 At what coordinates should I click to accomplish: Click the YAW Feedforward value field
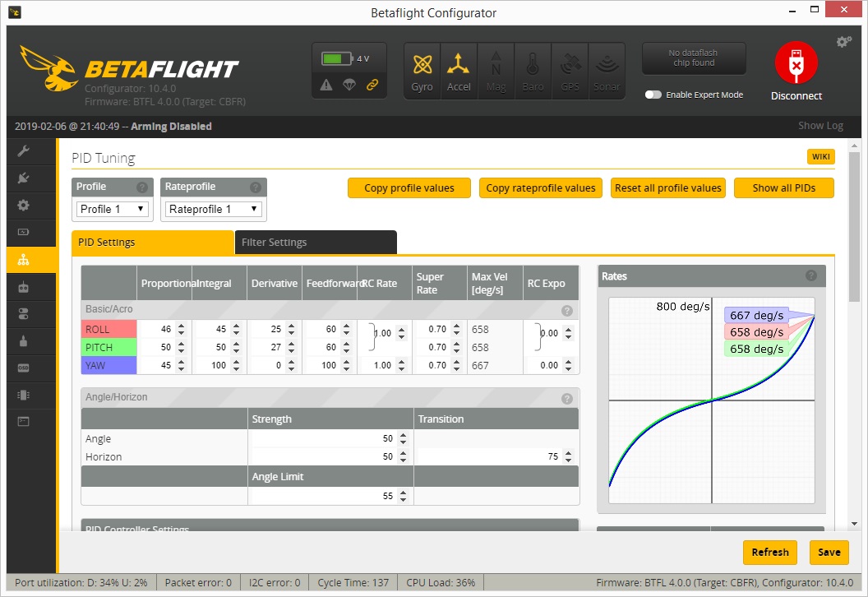330,365
